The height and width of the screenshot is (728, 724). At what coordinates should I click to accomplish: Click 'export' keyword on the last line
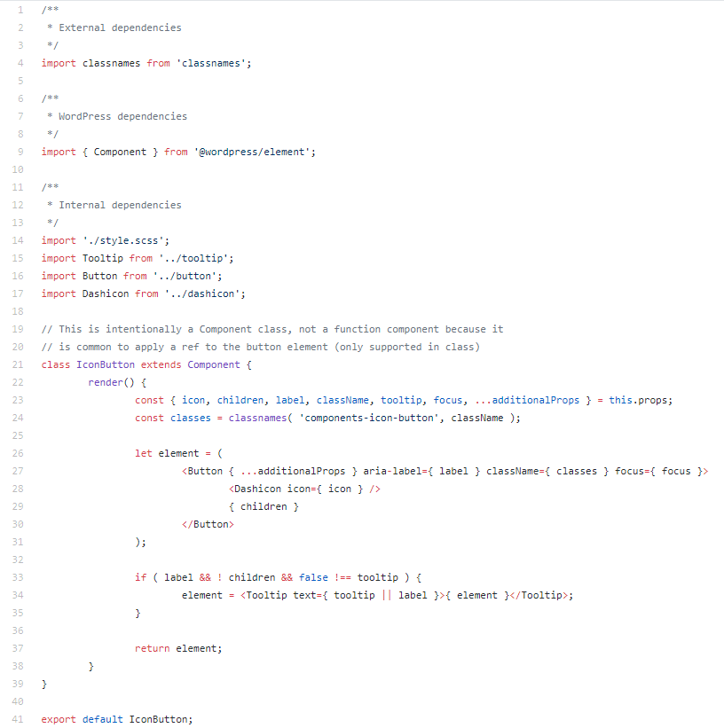59,719
